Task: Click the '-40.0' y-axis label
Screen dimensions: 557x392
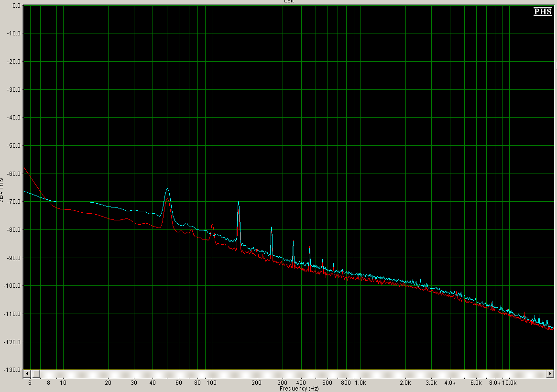Action: [14, 118]
